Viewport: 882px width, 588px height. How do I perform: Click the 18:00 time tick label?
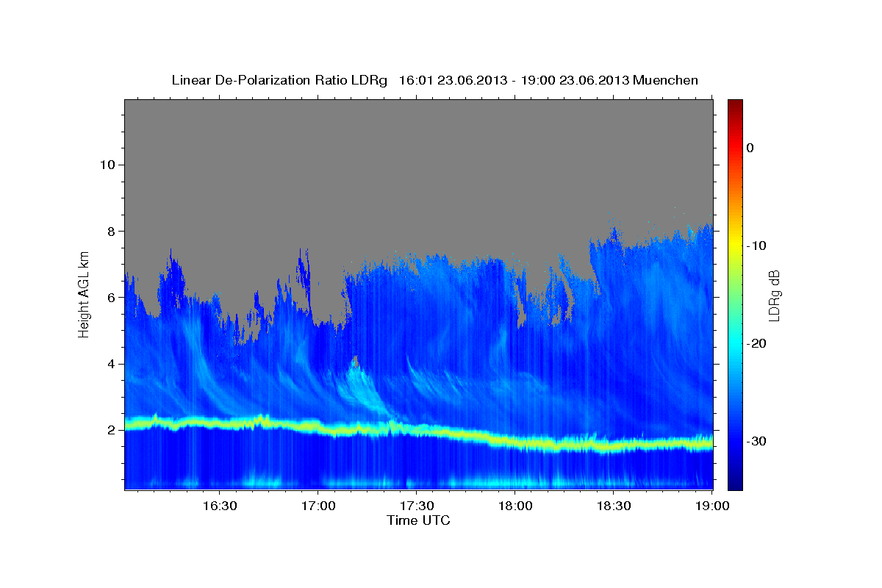click(x=514, y=506)
